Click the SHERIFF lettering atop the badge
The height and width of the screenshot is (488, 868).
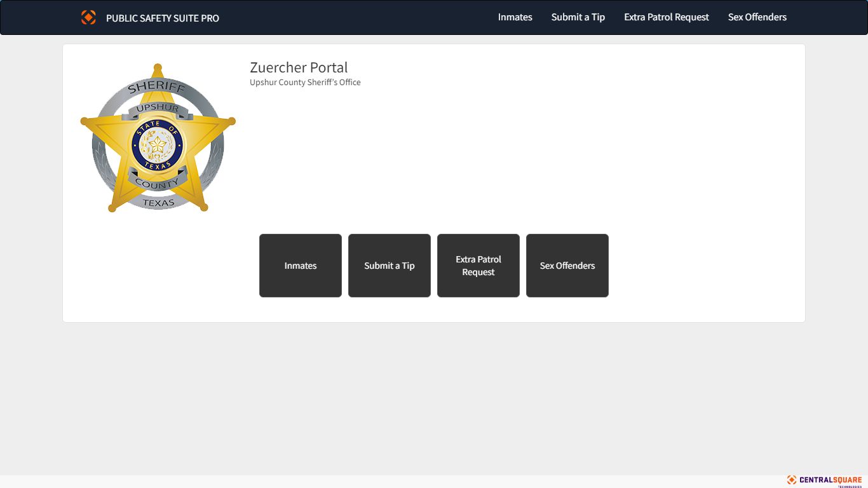tap(157, 88)
